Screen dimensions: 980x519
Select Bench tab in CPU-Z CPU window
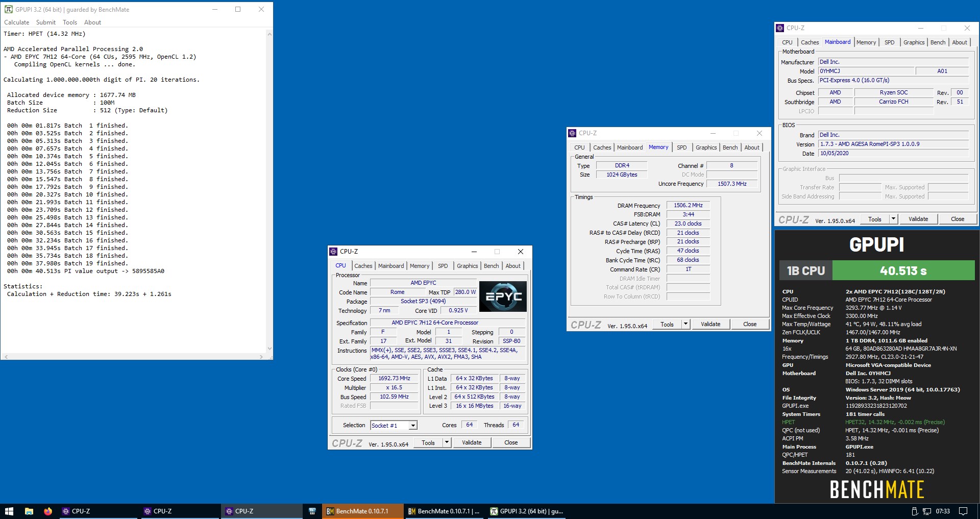pyautogui.click(x=492, y=266)
